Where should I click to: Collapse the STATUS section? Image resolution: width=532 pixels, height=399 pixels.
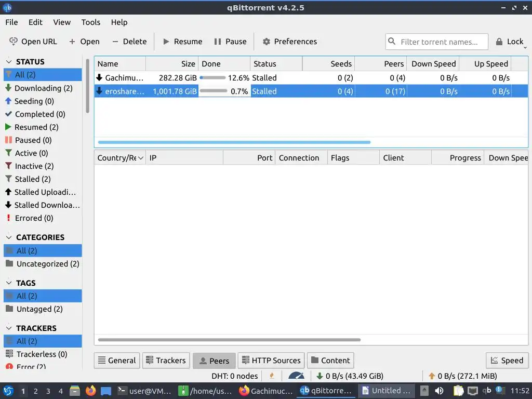[9, 61]
